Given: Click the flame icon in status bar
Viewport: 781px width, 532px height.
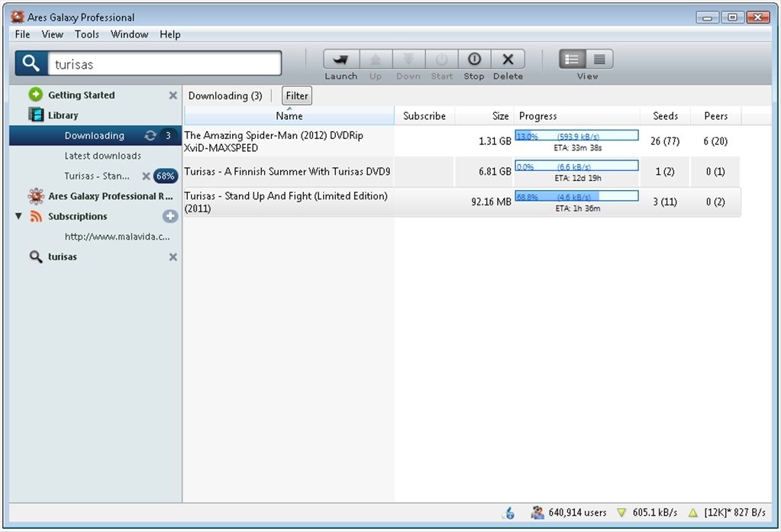Looking at the screenshot, I should 509,513.
